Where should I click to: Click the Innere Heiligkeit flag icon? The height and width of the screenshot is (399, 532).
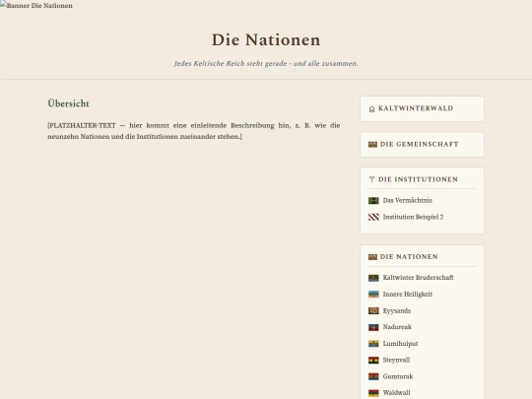coord(373,295)
